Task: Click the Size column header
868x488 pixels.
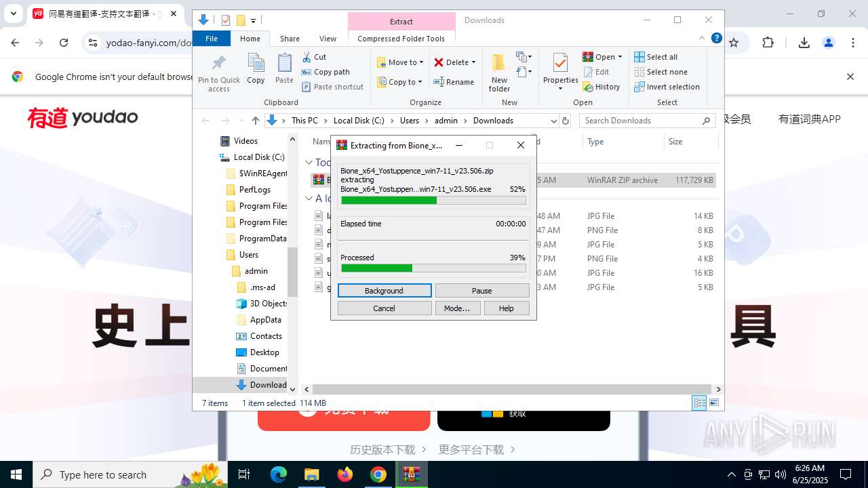Action: (690, 142)
